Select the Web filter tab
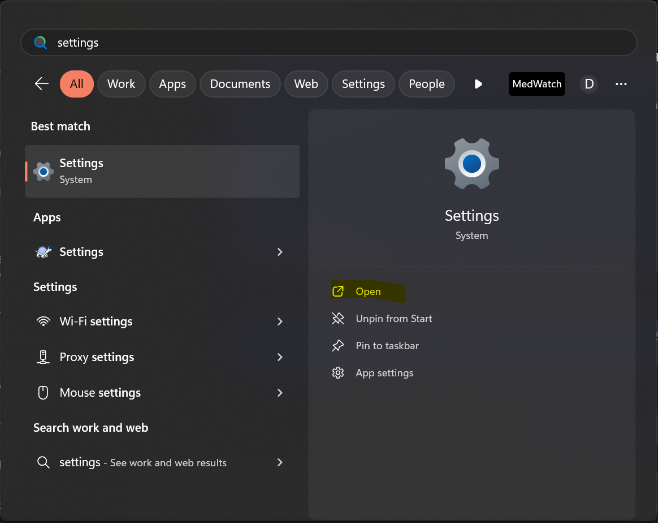Image resolution: width=658 pixels, height=523 pixels. coord(306,84)
